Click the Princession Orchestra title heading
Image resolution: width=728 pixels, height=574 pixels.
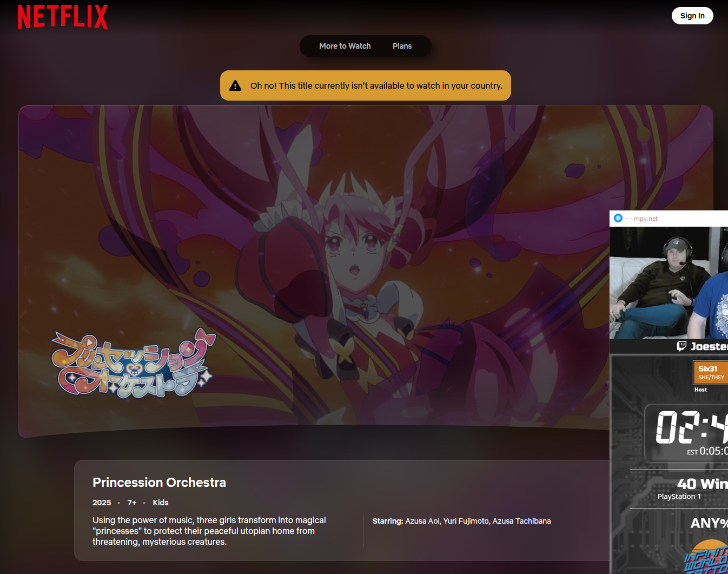point(159,483)
